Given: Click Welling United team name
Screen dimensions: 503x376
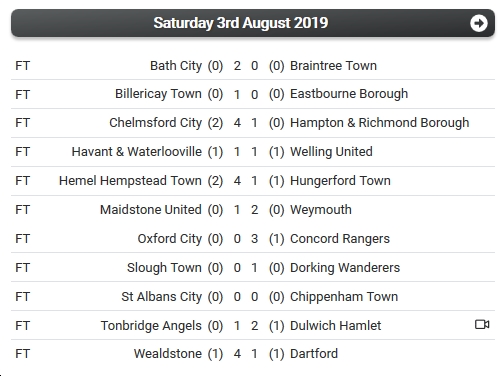Looking at the screenshot, I should tap(331, 152).
